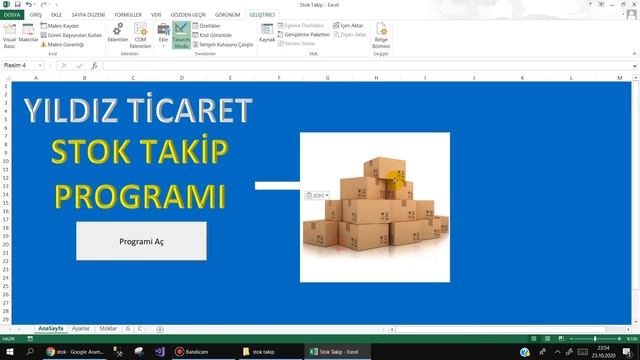The width and height of the screenshot is (640, 360).
Task: Open Visual Studio from taskbar
Action: [x=160, y=351]
